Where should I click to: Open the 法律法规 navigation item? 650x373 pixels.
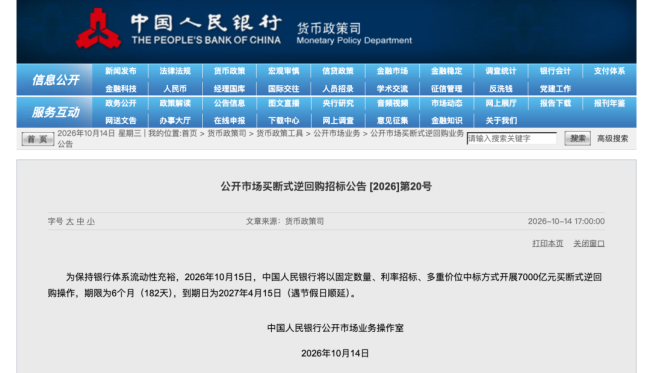pyautogui.click(x=175, y=71)
